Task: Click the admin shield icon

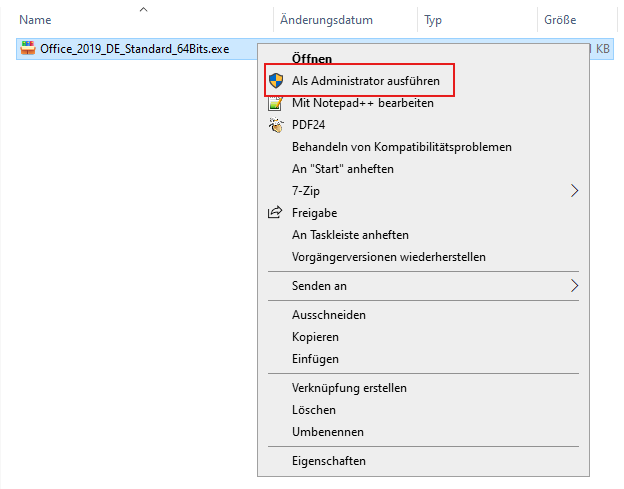Action: click(276, 81)
